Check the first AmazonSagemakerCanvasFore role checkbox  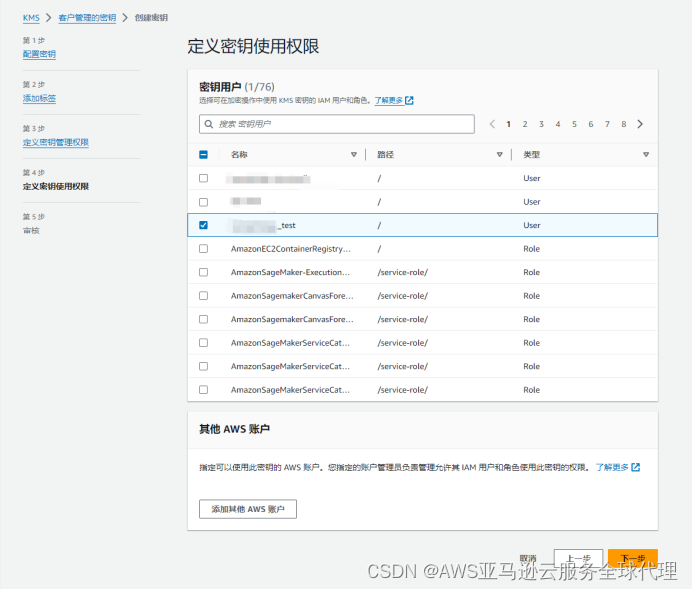pyautogui.click(x=203, y=296)
